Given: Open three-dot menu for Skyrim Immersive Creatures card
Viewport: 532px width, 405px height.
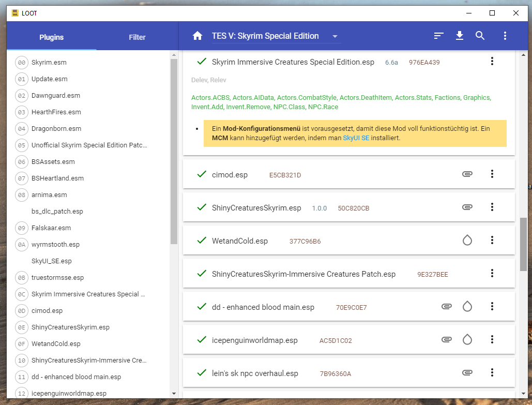Looking at the screenshot, I should click(x=492, y=62).
